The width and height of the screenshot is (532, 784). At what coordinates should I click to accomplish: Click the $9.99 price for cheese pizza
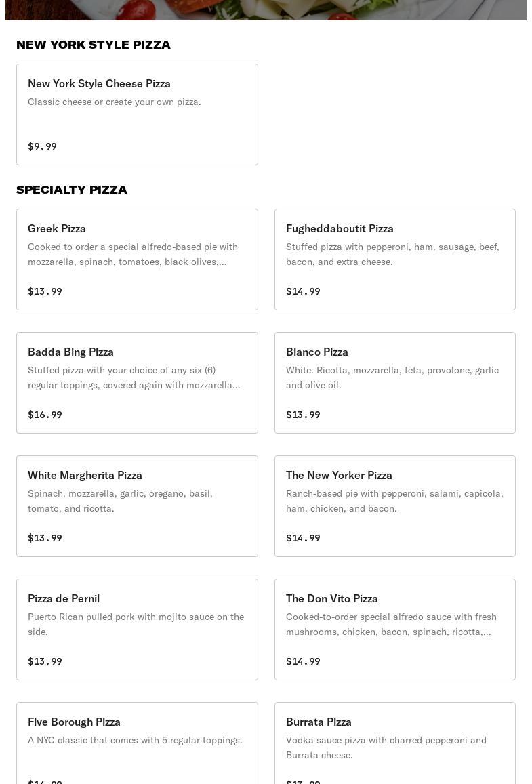[42, 146]
